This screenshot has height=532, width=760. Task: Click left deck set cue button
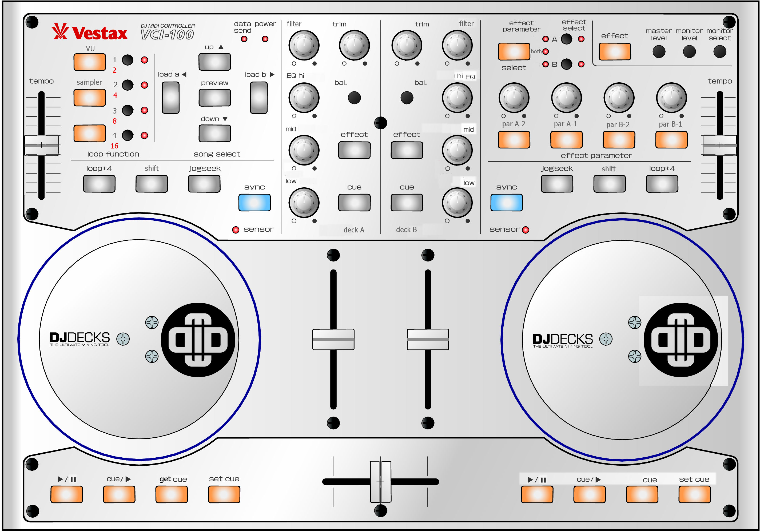[224, 495]
